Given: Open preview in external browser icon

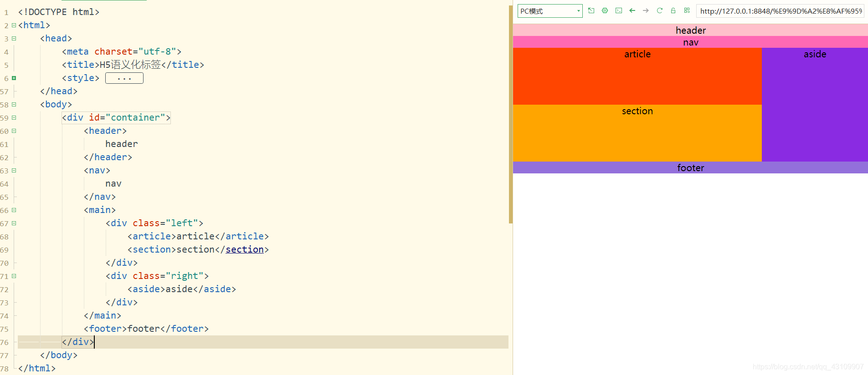Looking at the screenshot, I should click(591, 10).
